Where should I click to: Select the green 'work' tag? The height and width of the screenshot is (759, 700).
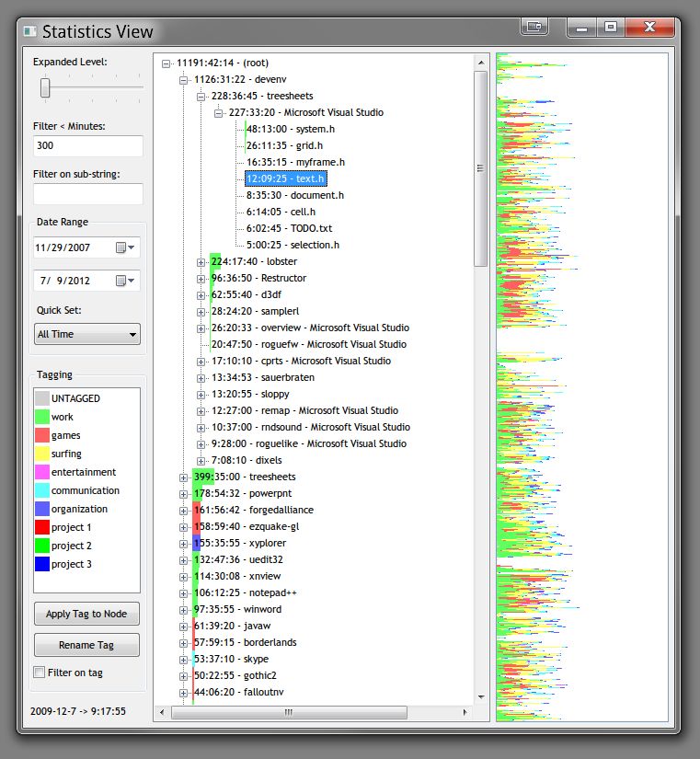tap(63, 417)
